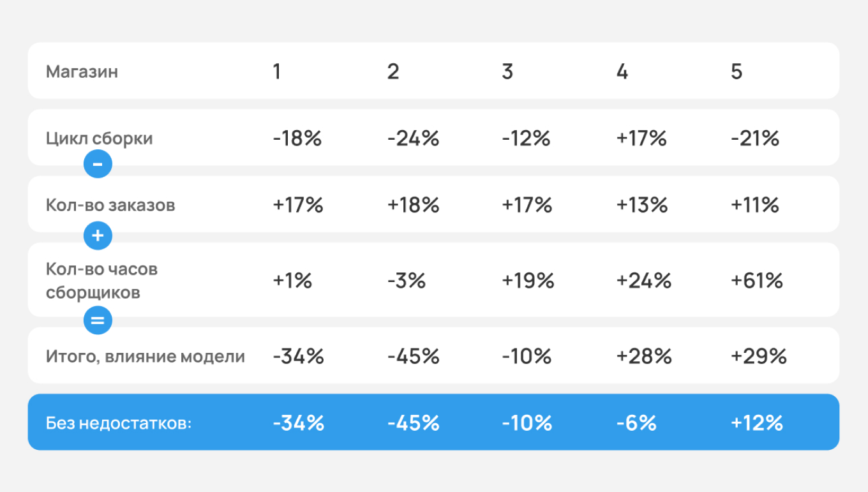Click the +28% value in 'Итого' row
The height and width of the screenshot is (492, 868).
coord(643,356)
